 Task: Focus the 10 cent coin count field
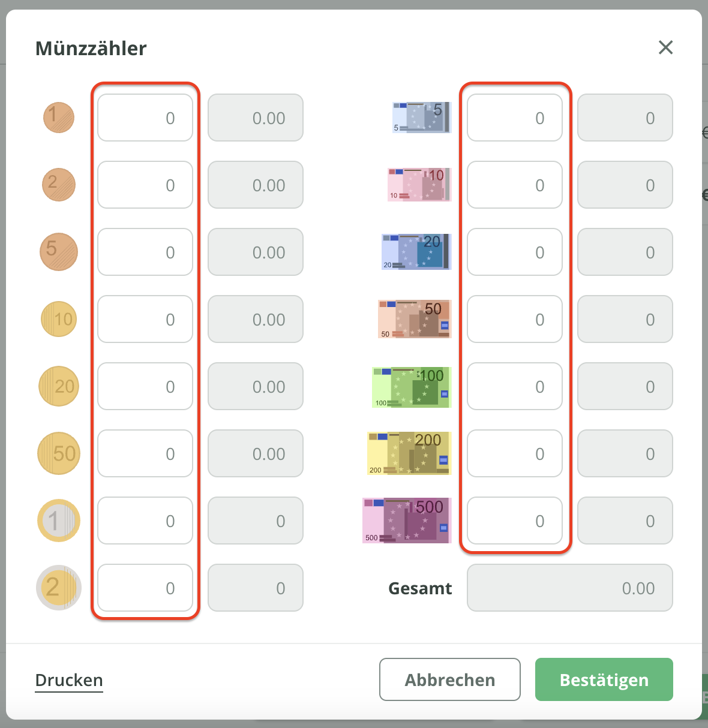point(145,319)
